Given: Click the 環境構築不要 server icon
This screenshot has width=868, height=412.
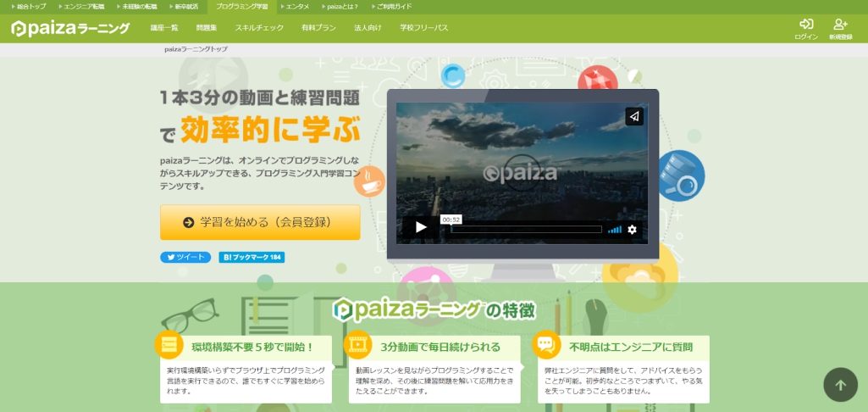Looking at the screenshot, I should point(169,344).
